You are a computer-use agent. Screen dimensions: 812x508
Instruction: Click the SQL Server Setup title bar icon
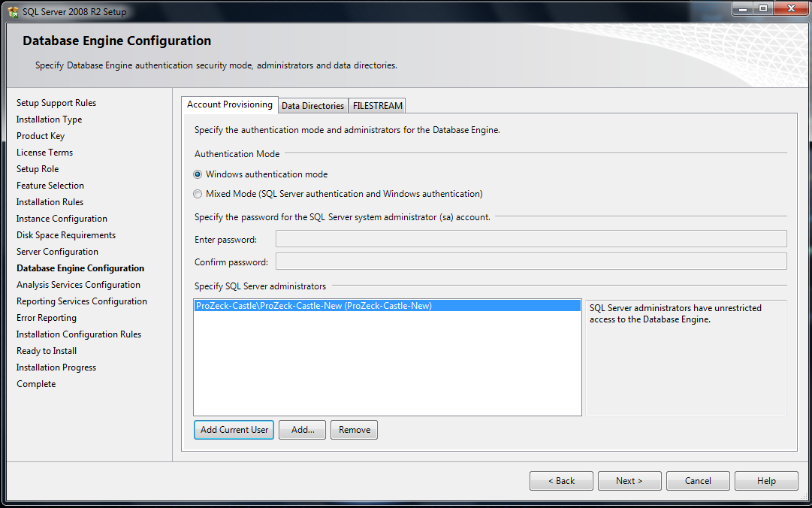coord(13,11)
